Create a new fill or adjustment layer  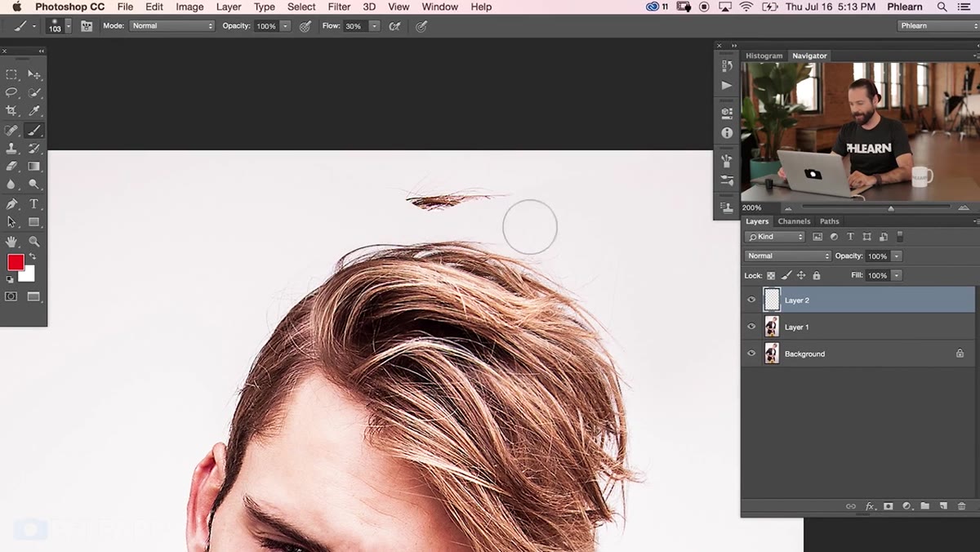pos(906,506)
